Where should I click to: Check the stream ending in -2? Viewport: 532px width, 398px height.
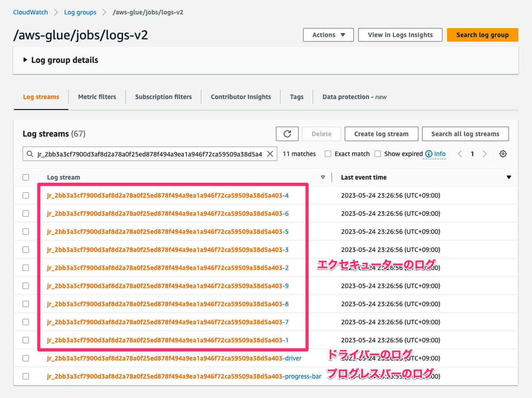[26, 268]
